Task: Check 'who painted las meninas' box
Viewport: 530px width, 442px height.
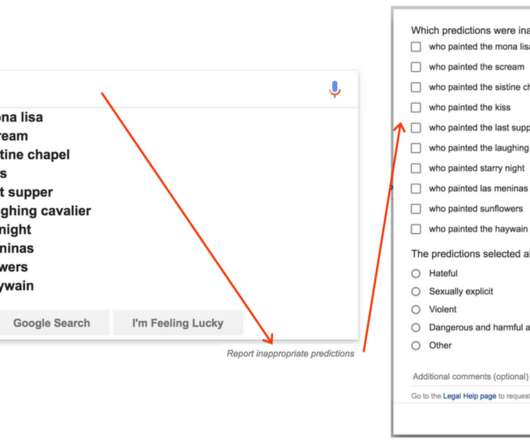Action: coord(416,189)
